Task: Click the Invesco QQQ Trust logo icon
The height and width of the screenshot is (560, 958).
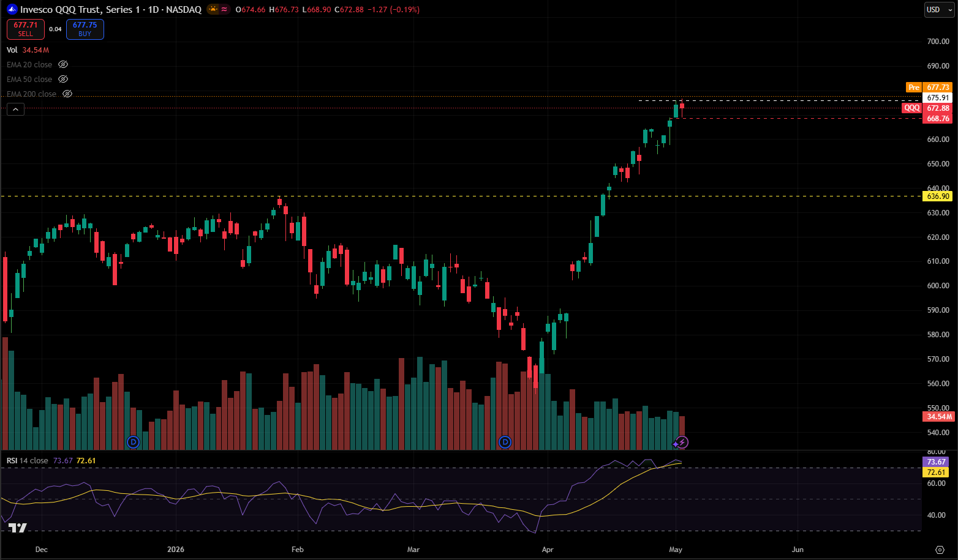Action: (x=12, y=10)
